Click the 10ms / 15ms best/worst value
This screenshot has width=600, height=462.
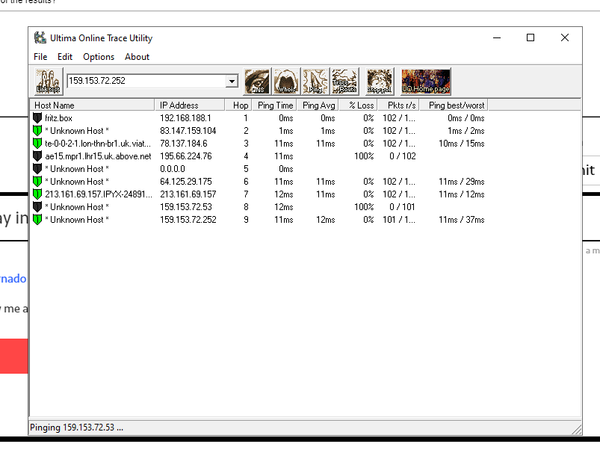461,143
